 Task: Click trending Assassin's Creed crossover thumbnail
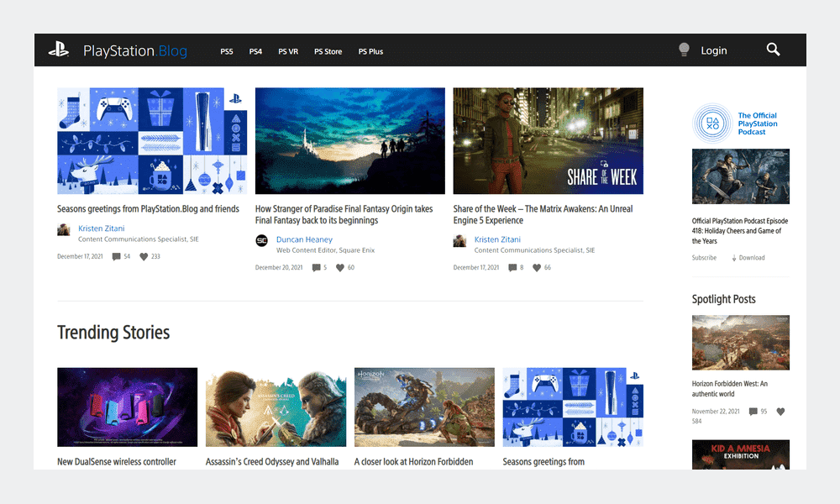click(x=276, y=407)
